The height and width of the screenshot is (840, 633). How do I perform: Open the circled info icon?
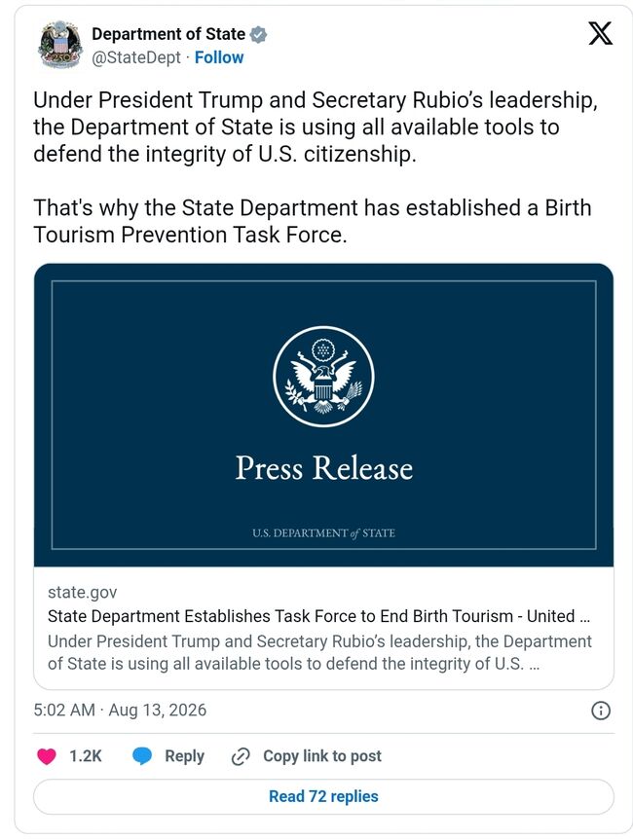pyautogui.click(x=600, y=711)
